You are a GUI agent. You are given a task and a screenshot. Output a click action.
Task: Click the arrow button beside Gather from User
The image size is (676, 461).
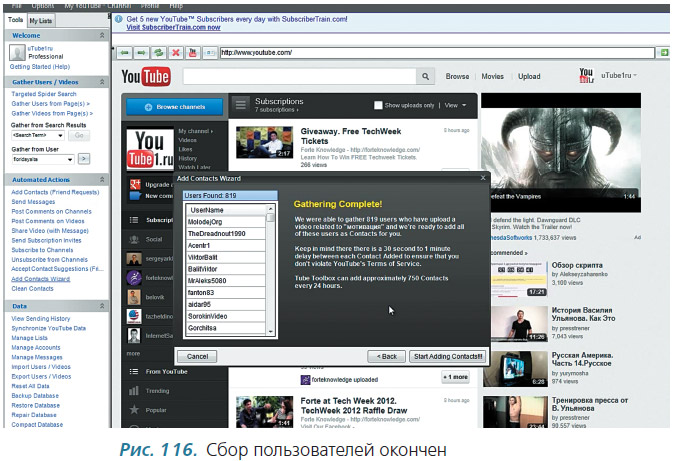[84, 159]
